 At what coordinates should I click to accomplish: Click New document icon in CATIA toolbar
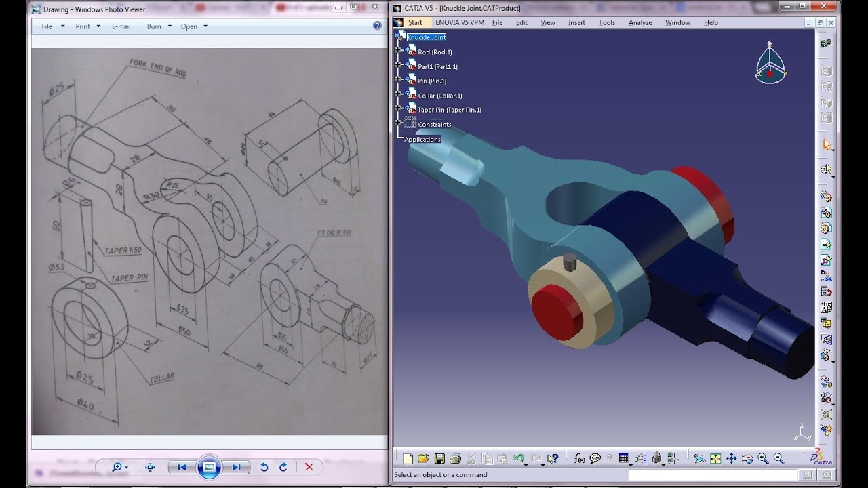click(408, 459)
